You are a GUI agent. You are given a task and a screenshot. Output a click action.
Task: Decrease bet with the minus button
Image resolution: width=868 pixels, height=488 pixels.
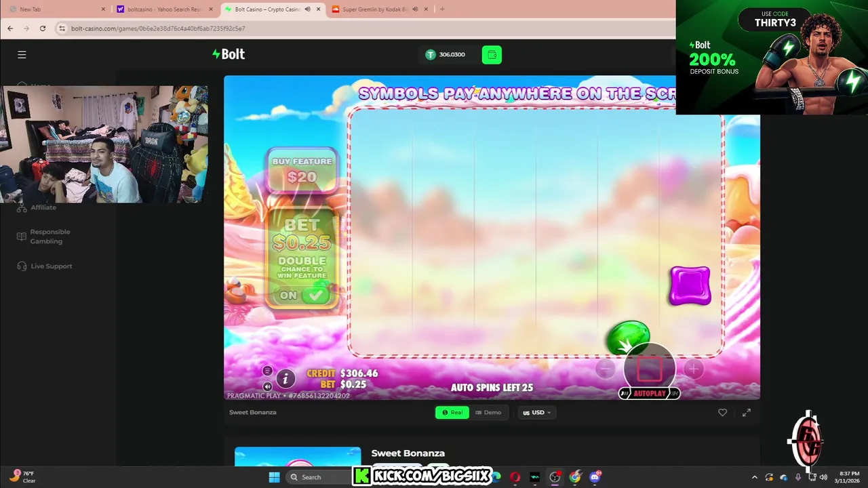point(606,369)
